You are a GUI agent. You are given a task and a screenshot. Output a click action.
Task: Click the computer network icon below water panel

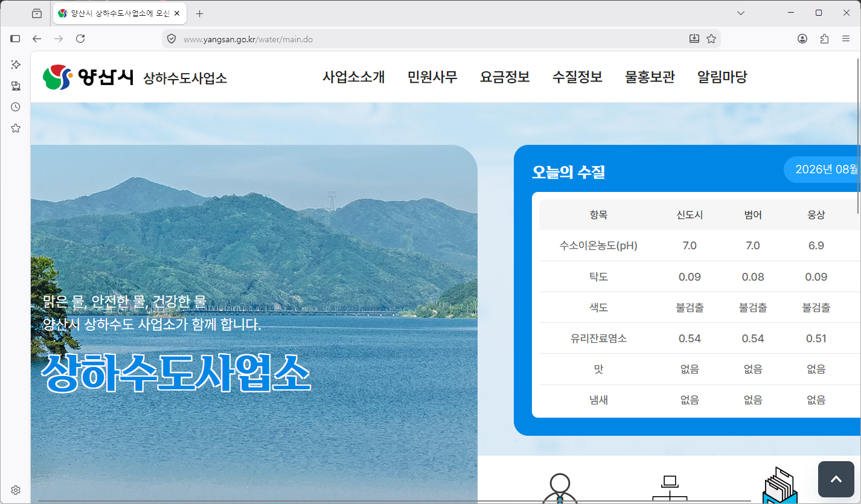pyautogui.click(x=670, y=489)
